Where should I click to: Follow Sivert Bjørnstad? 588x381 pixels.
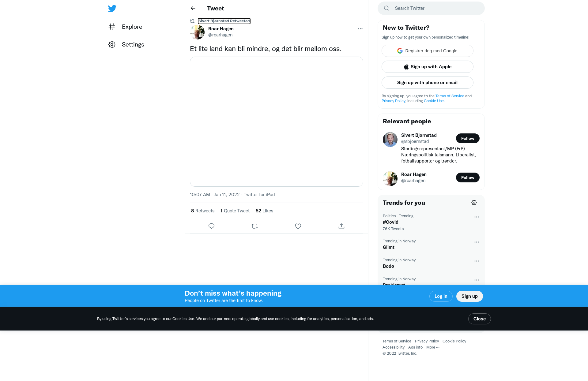pos(468,138)
